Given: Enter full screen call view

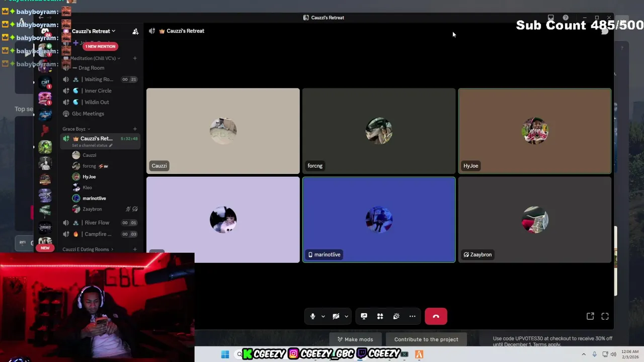Looking at the screenshot, I should click(605, 316).
